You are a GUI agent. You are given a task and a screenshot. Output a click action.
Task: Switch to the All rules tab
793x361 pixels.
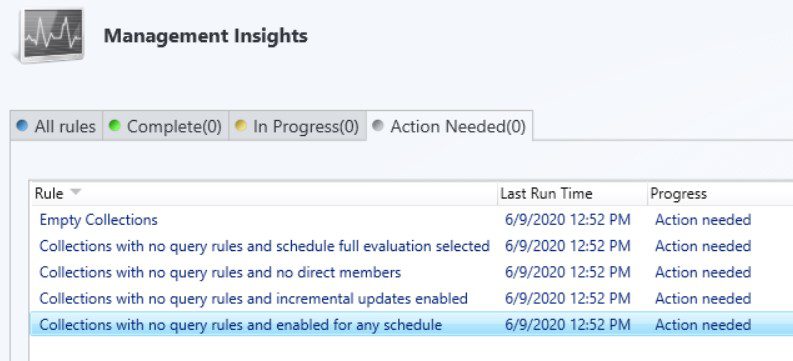[56, 126]
